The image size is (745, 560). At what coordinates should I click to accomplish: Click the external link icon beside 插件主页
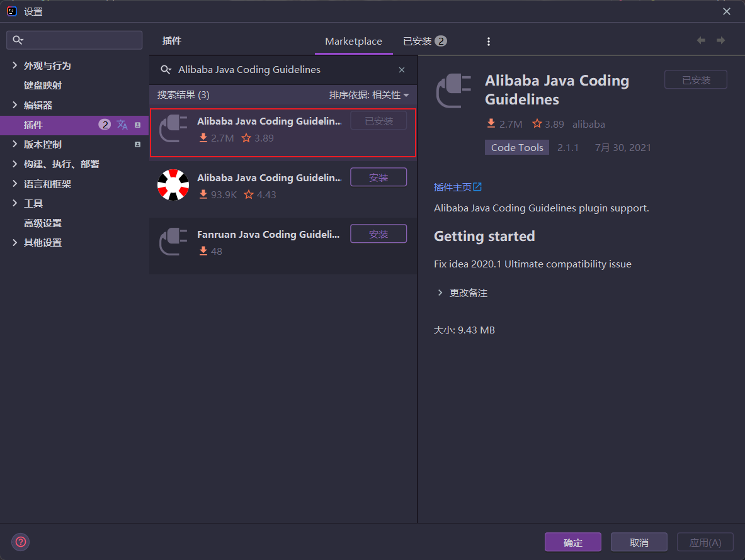point(477,187)
